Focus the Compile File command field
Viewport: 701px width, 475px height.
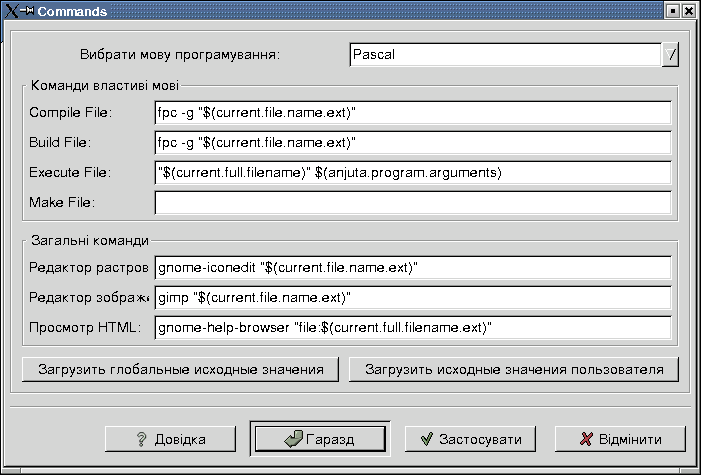(x=412, y=112)
